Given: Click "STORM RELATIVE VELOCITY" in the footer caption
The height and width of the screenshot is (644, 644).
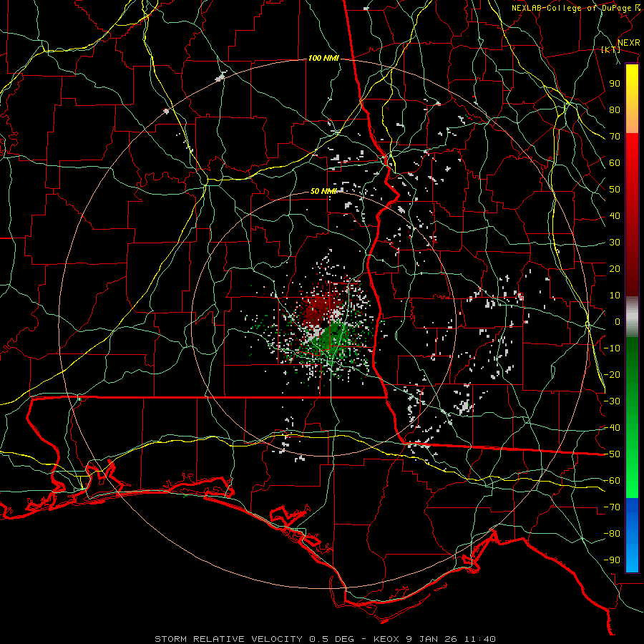Looking at the screenshot, I should coord(229,639).
